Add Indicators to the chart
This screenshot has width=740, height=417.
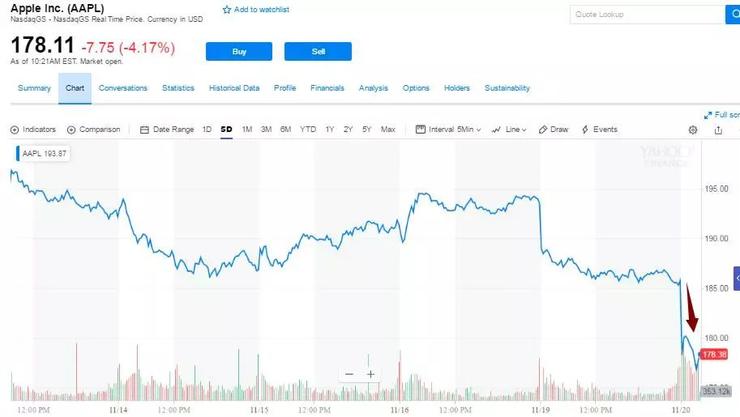33,129
